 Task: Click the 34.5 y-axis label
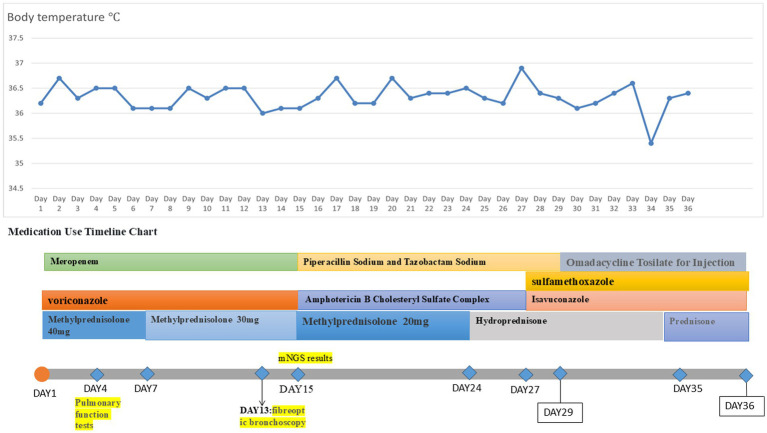coord(16,188)
